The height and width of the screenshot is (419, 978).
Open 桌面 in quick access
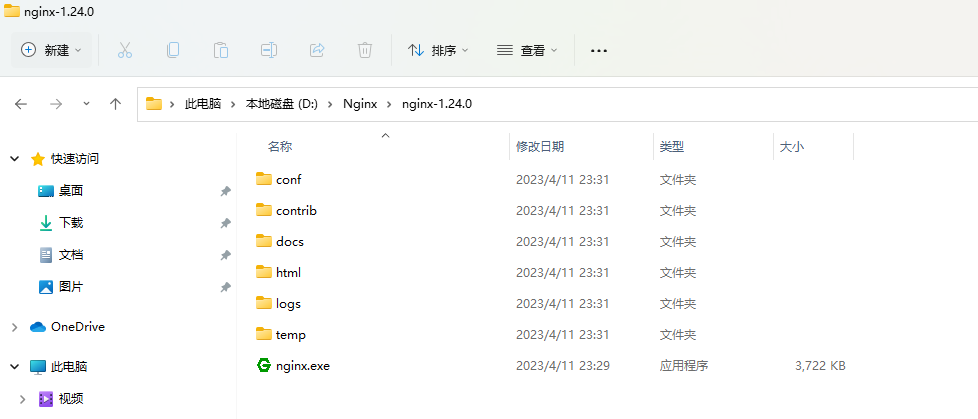pos(71,191)
